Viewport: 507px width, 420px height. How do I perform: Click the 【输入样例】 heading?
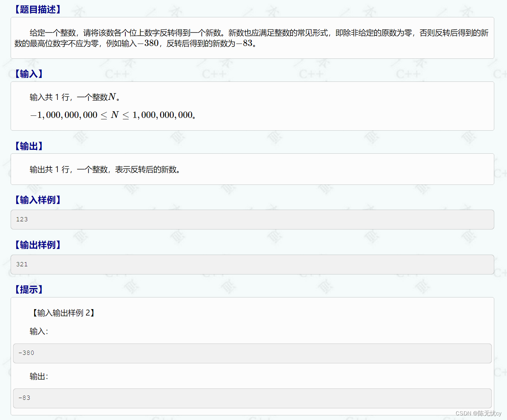pos(38,200)
